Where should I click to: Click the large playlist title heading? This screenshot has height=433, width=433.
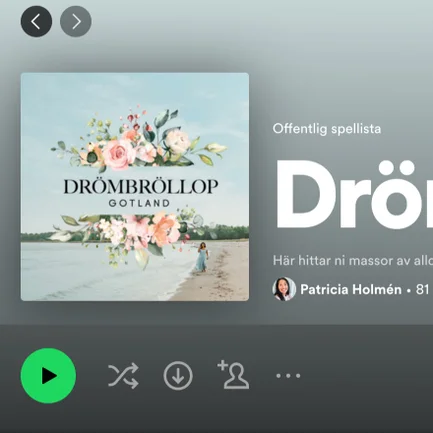(354, 195)
